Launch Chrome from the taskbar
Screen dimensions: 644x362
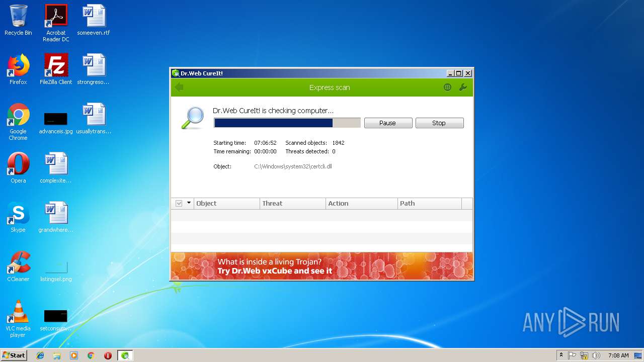click(x=91, y=355)
